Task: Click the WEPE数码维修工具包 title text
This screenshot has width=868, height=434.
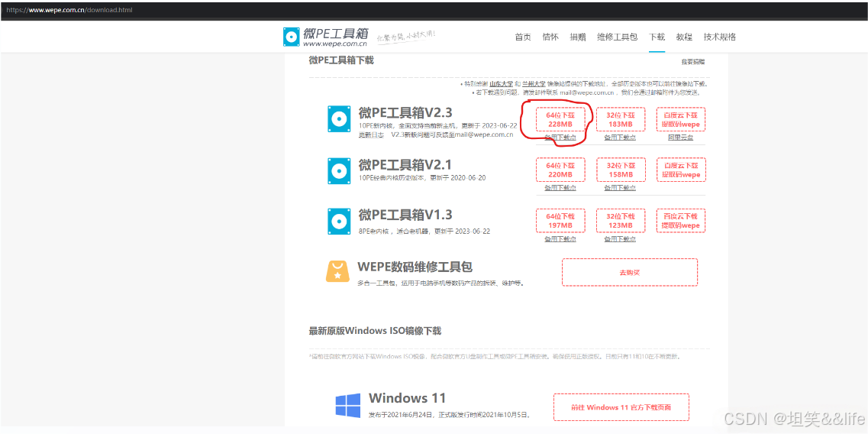Action: click(415, 267)
